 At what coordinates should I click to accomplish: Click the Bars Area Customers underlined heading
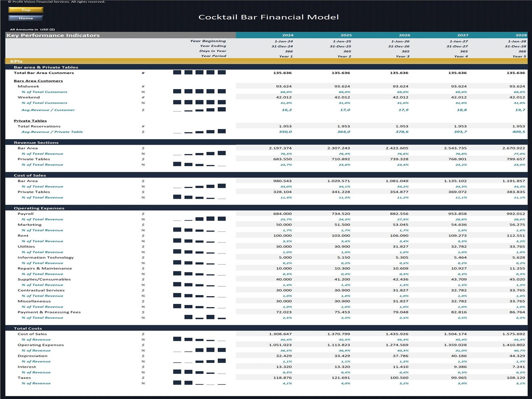(38, 81)
